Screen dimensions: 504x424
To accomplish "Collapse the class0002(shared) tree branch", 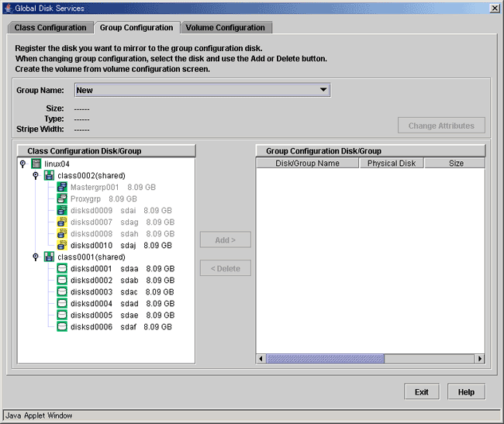I will click(x=36, y=176).
